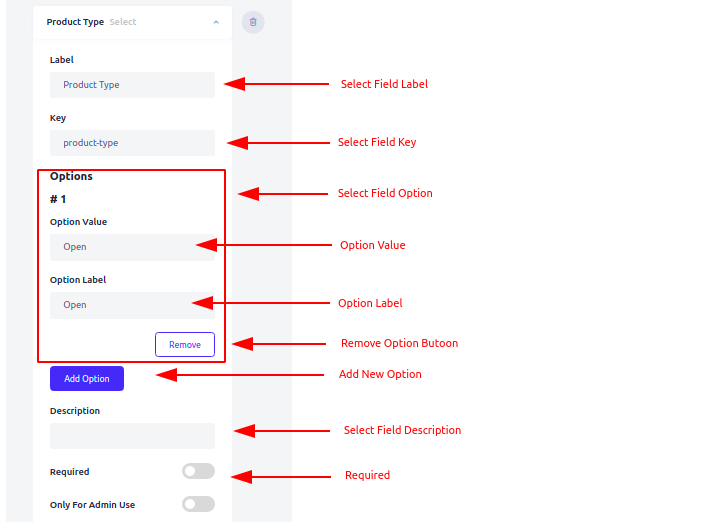This screenshot has height=522, width=721.
Task: Click the # 1 option number heading
Action: [x=58, y=199]
